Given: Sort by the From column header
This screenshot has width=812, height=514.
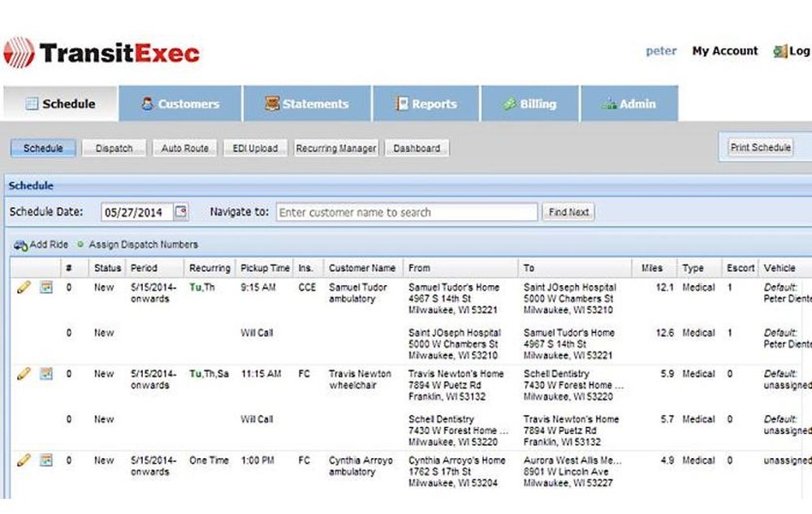Looking at the screenshot, I should pyautogui.click(x=460, y=268).
